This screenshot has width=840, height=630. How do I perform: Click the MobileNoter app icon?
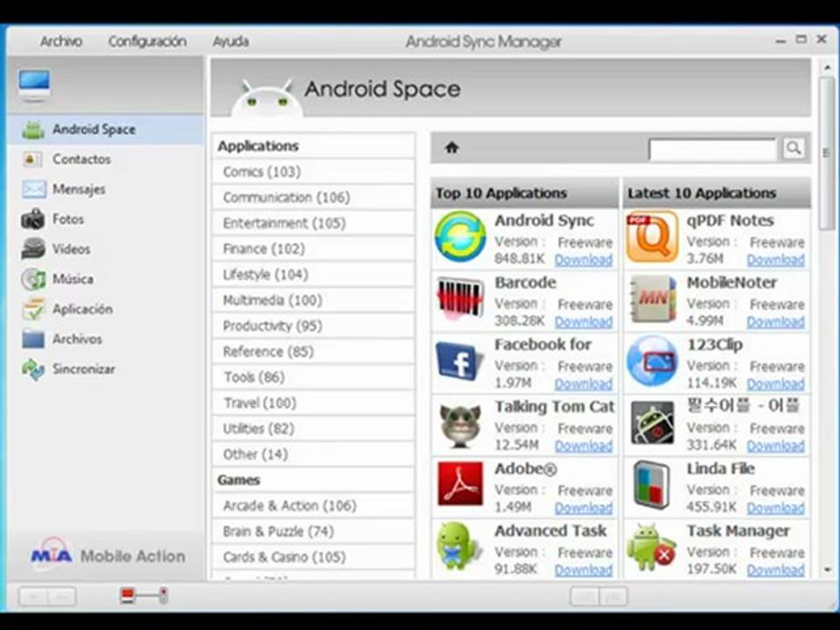coord(653,299)
